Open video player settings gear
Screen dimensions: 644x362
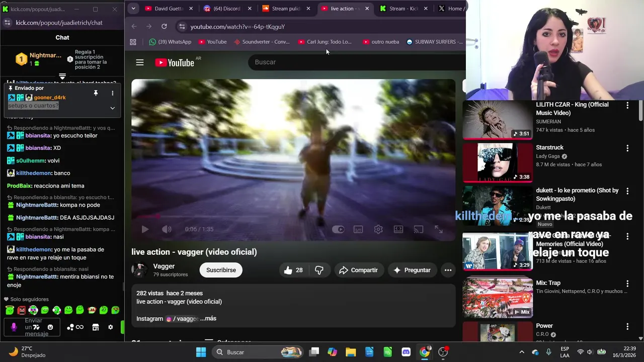(378, 229)
